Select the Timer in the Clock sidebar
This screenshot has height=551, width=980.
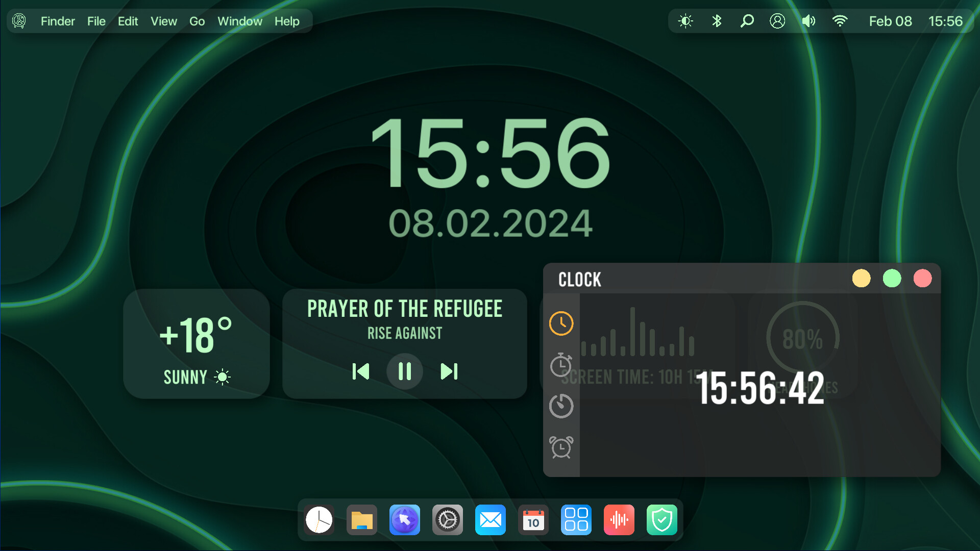click(561, 407)
